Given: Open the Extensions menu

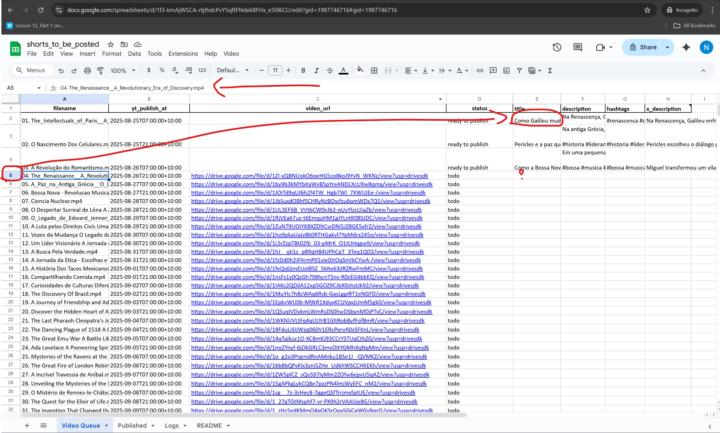Looking at the screenshot, I should click(183, 54).
